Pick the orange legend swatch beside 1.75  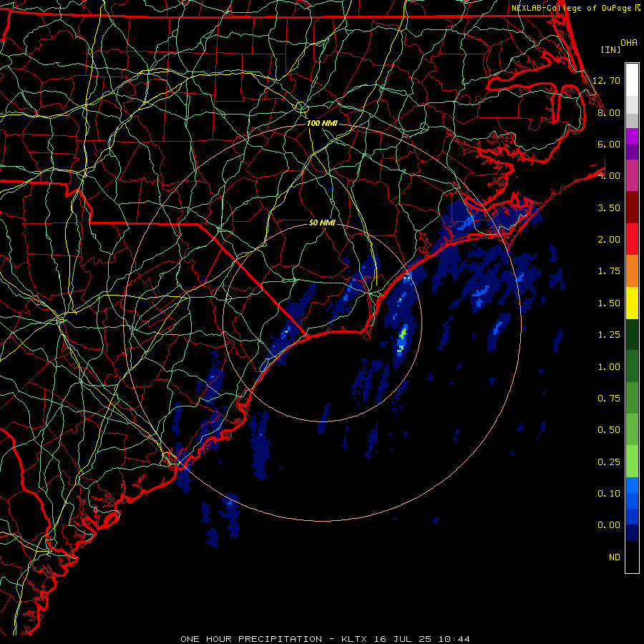pyautogui.click(x=632, y=271)
